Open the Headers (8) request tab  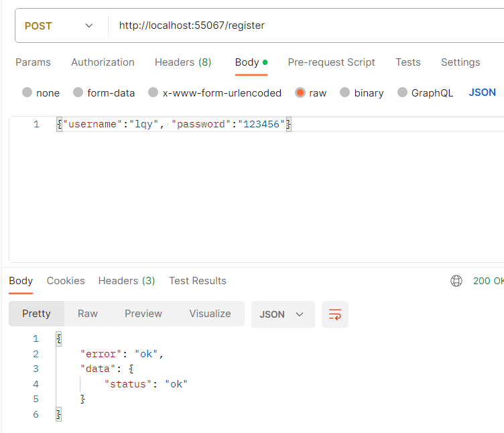(x=183, y=62)
